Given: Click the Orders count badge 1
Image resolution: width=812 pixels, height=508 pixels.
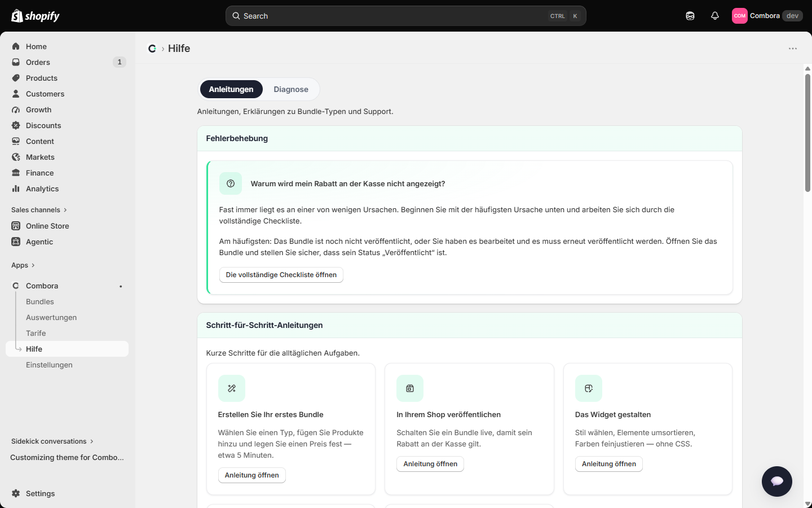Looking at the screenshot, I should [x=120, y=62].
